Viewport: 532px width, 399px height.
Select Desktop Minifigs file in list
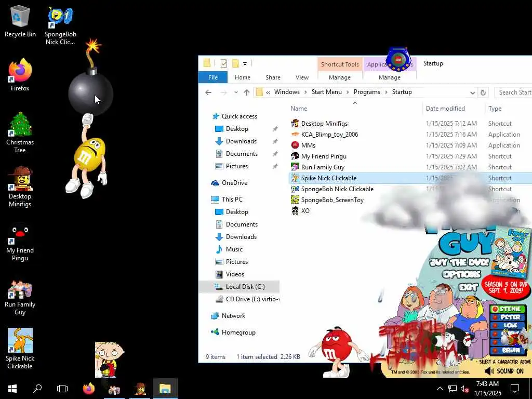324,124
